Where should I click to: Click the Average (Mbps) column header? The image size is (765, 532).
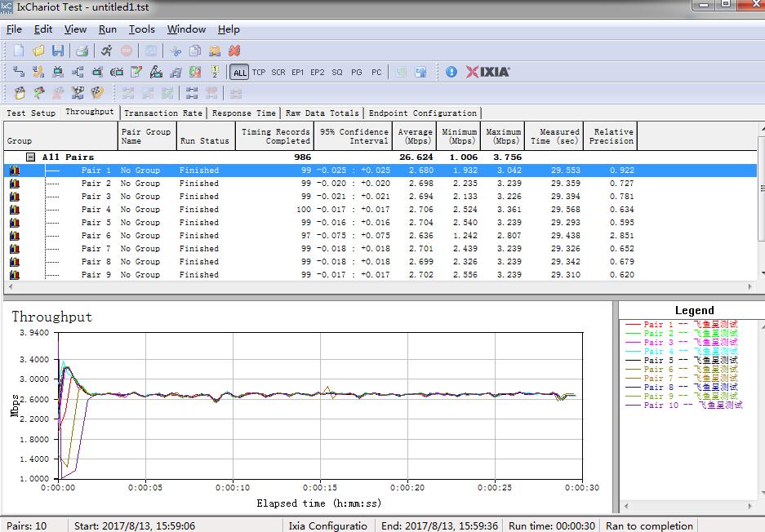click(x=415, y=136)
